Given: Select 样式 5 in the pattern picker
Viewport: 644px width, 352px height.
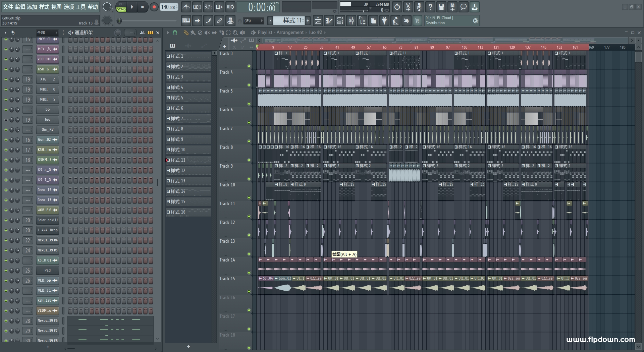Looking at the screenshot, I should pyautogui.click(x=189, y=98).
